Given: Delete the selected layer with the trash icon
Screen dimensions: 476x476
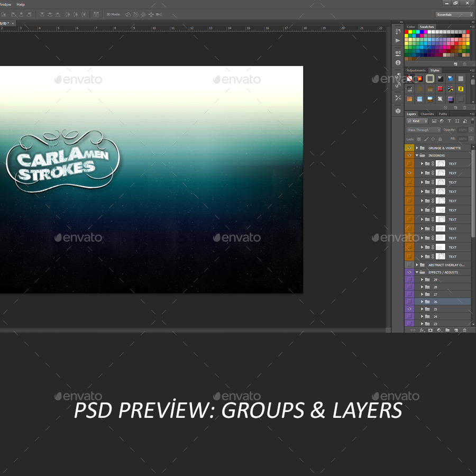Looking at the screenshot, I should 464,329.
